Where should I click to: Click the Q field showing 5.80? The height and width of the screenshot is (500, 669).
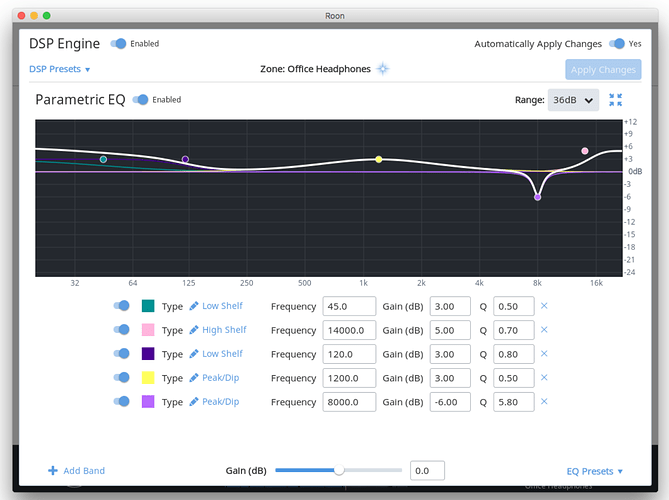(514, 402)
